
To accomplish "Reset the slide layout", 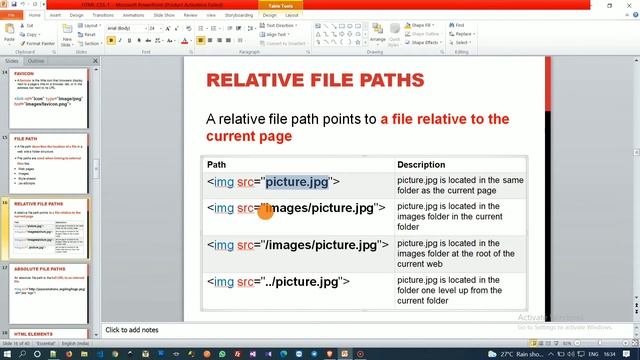I will [87, 35].
